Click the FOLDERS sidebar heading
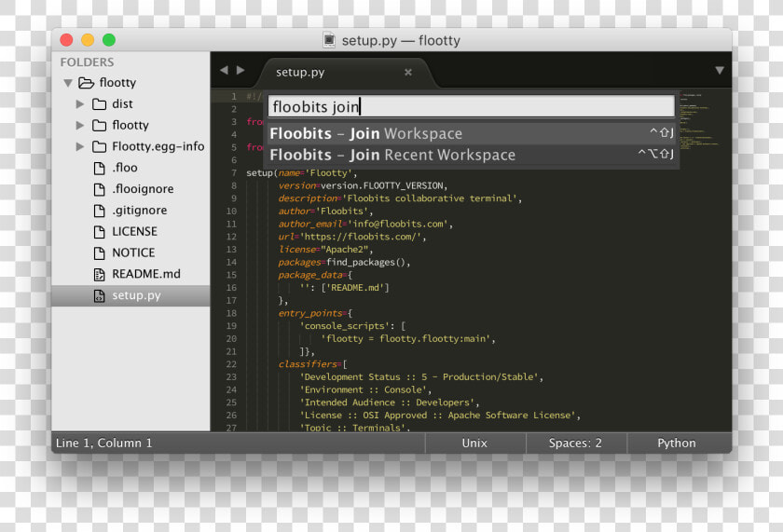This screenshot has height=532, width=783. (x=87, y=62)
